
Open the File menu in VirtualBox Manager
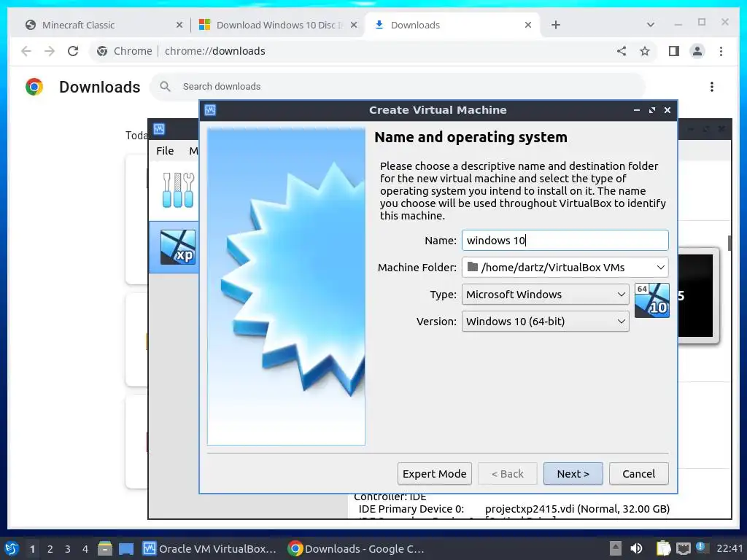click(x=165, y=151)
